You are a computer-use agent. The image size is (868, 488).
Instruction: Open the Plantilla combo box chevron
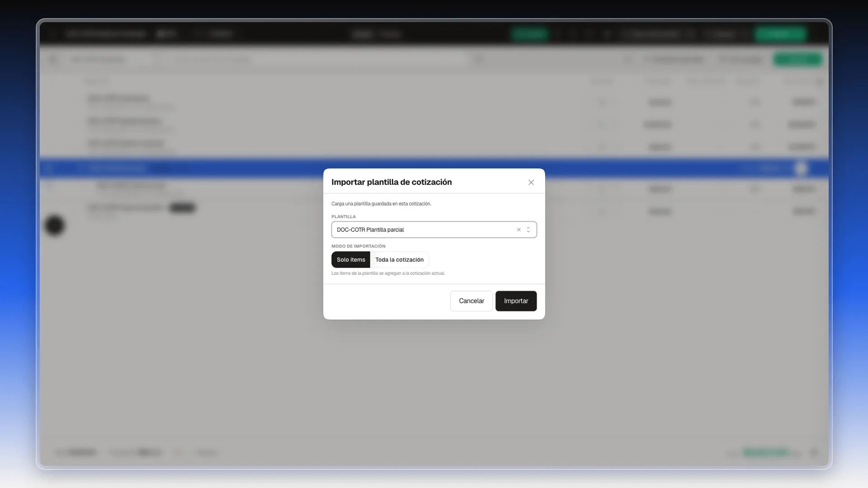528,230
